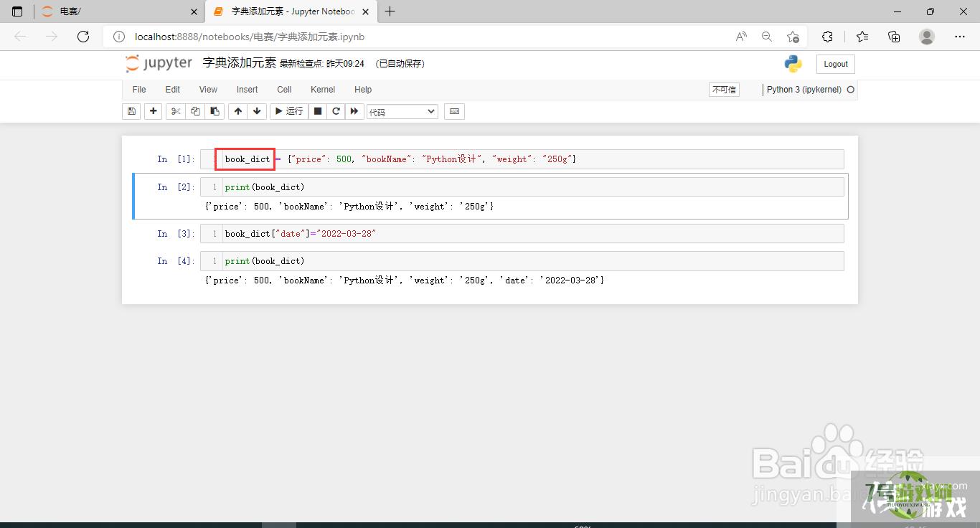This screenshot has height=528, width=980.
Task: Open the File menu
Action: tap(139, 90)
